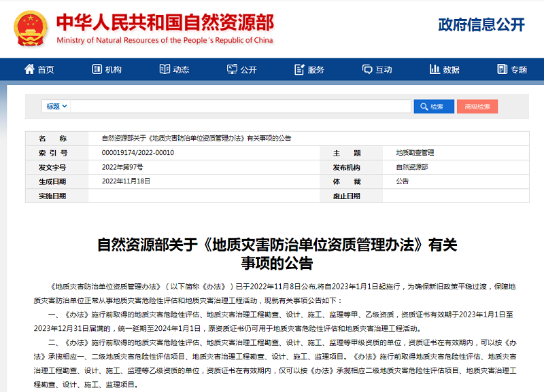Open the 首页 home menu item
The image size is (544, 392).
pos(46,69)
